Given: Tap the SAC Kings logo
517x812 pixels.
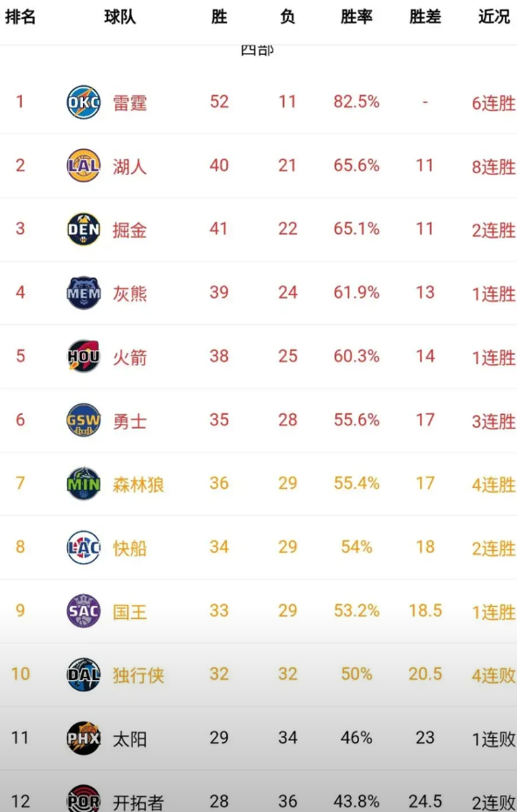Looking at the screenshot, I should [84, 611].
